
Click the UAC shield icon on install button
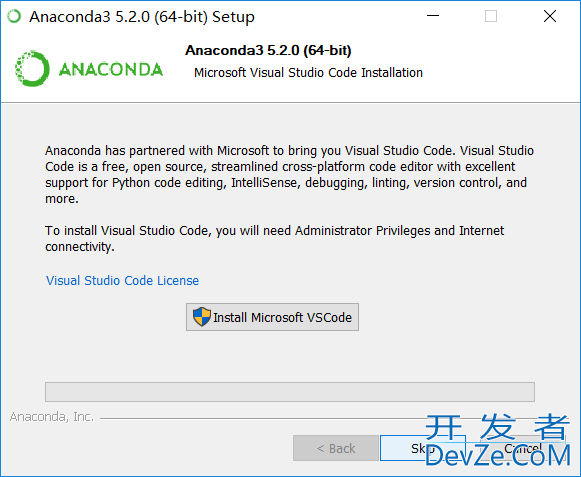tap(202, 317)
